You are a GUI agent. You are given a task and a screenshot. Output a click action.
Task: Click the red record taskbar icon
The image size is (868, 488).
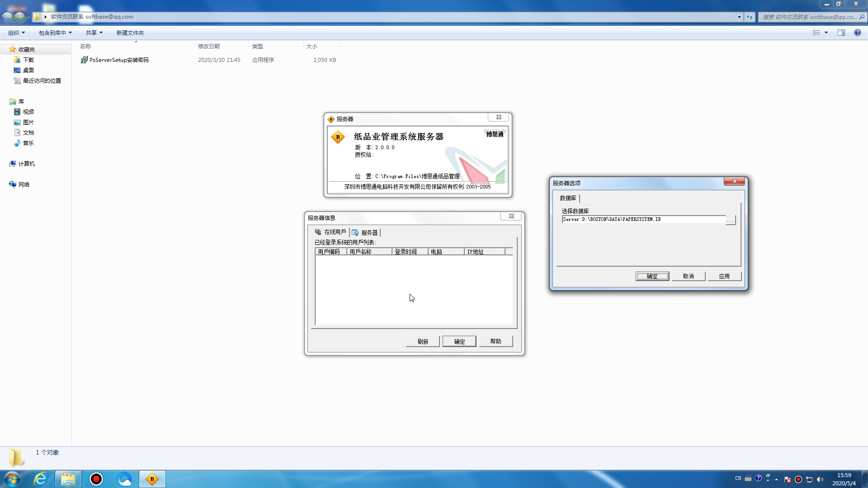[96, 479]
